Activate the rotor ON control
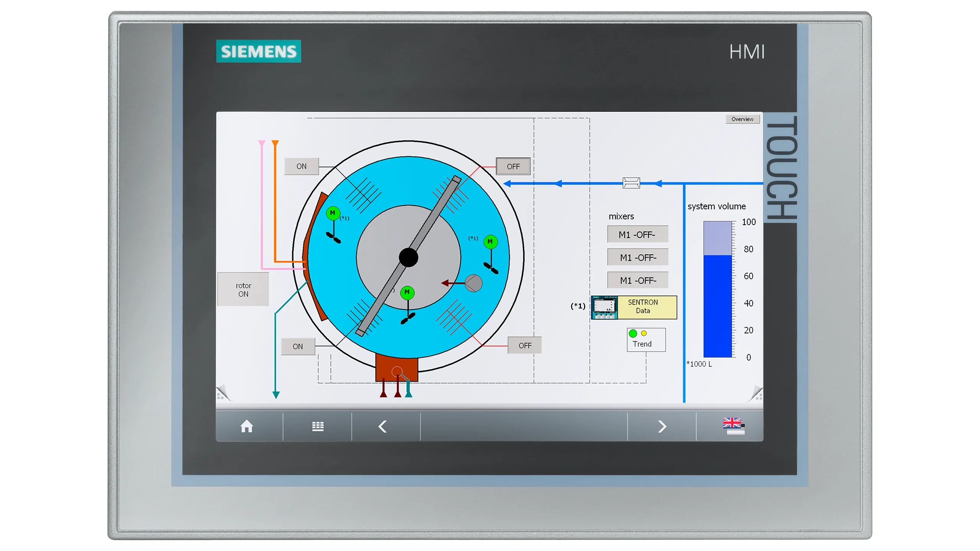Screen dimensions: 980x551 [243, 289]
